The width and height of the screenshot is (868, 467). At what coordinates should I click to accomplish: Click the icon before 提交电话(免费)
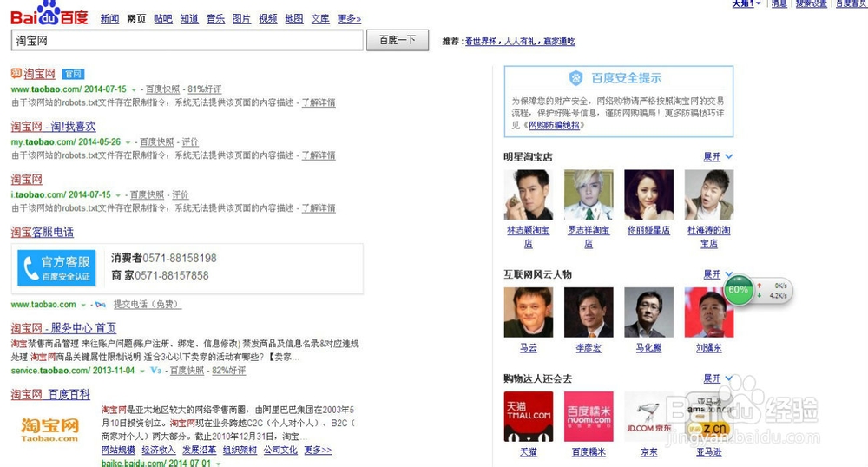[100, 305]
